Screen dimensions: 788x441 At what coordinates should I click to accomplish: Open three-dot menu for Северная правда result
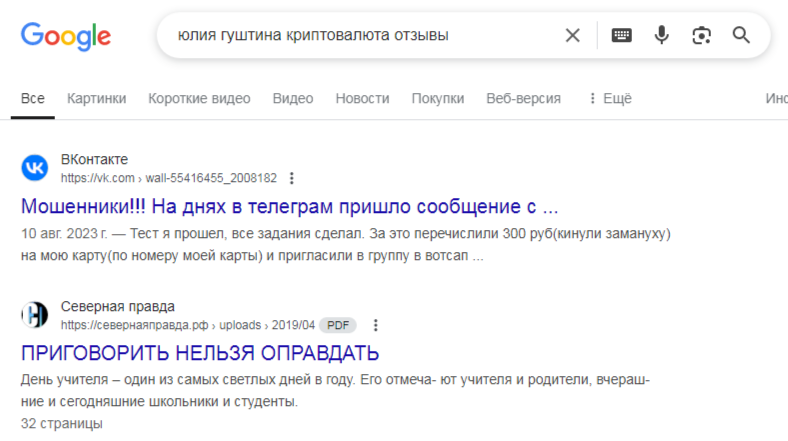375,325
